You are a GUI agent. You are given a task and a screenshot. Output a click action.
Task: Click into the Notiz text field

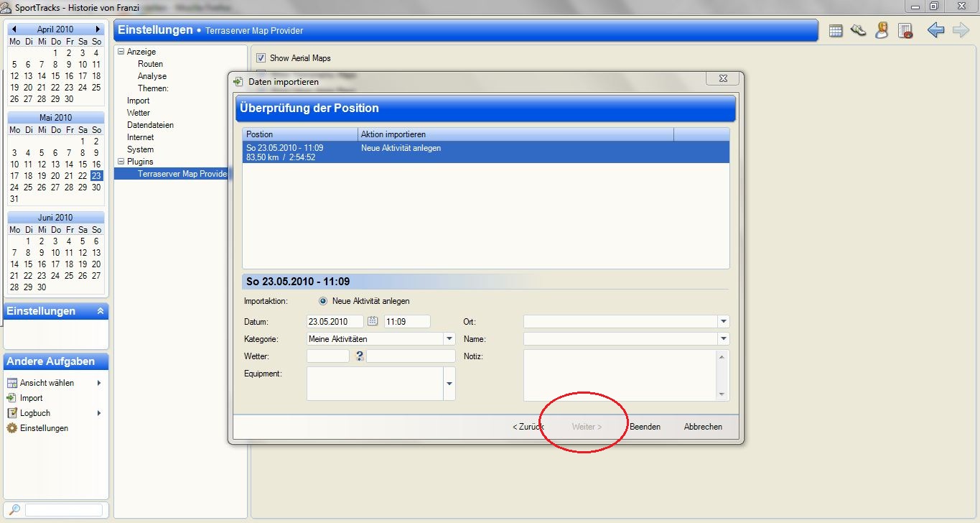[x=620, y=375]
